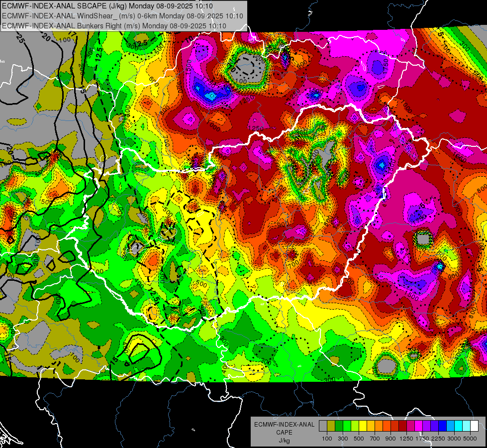Click the WindShear_ 0-6km title line
The width and height of the screenshot is (487, 448).
122,16
